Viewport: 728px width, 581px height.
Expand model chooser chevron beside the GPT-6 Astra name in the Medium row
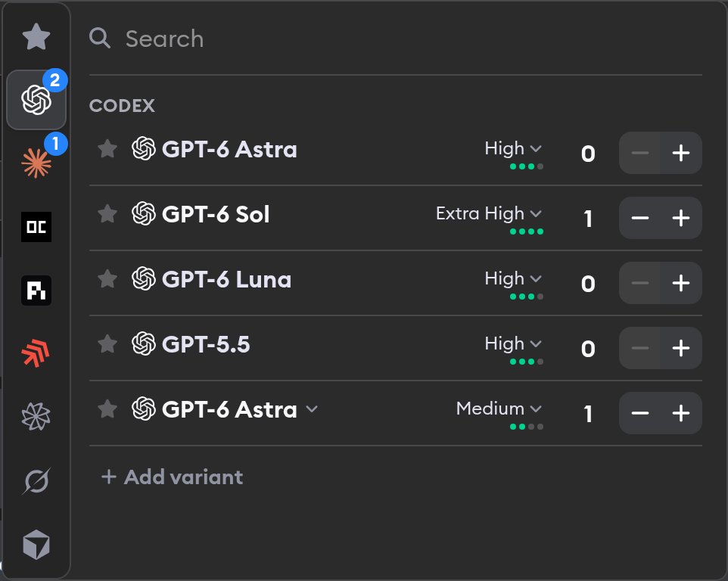point(312,409)
